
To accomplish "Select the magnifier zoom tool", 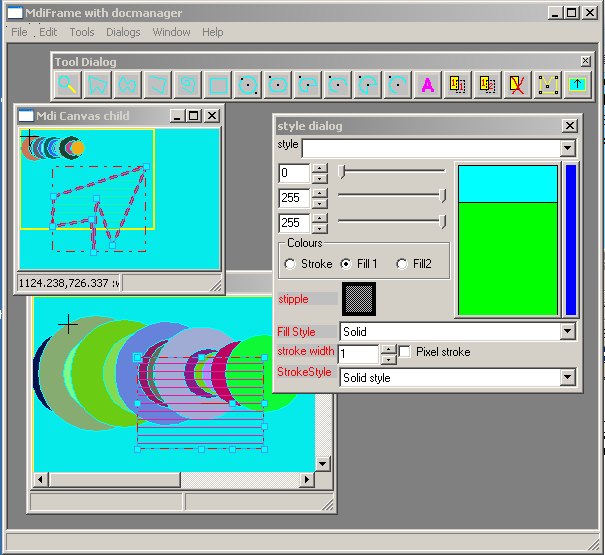I will tap(67, 85).
